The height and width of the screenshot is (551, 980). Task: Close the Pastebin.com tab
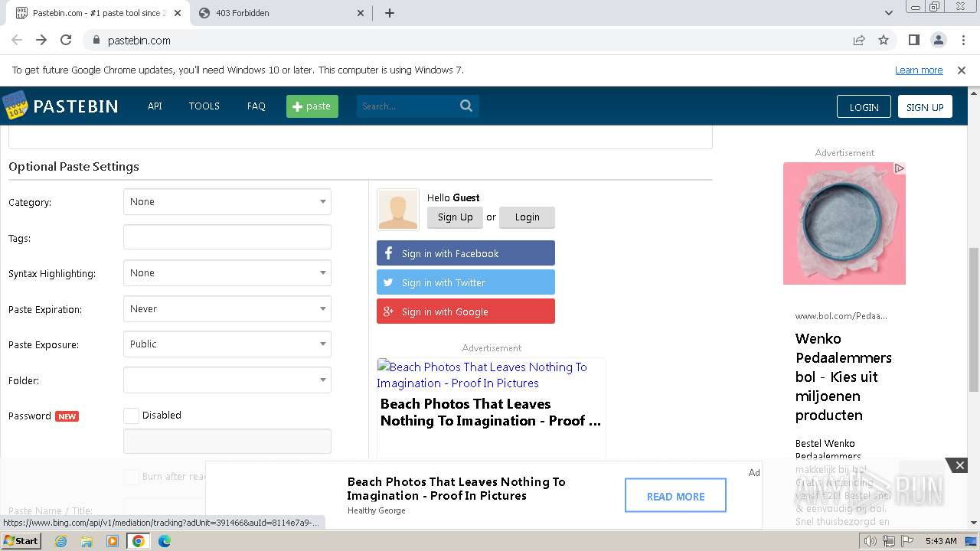(178, 13)
